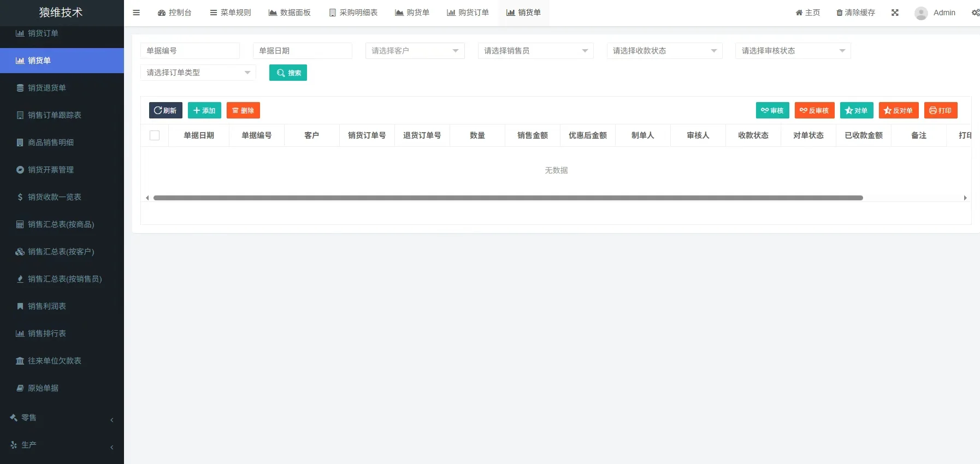Click the 搜索 search button
Screen dimensions: 980x464
pyautogui.click(x=288, y=73)
